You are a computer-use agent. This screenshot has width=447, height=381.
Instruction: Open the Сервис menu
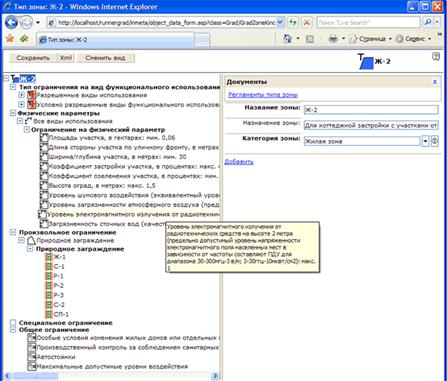pos(414,39)
